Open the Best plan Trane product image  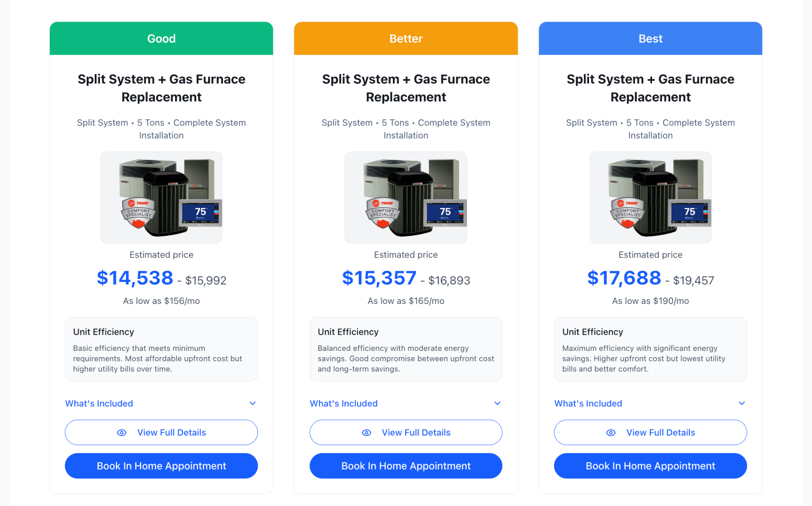point(650,197)
